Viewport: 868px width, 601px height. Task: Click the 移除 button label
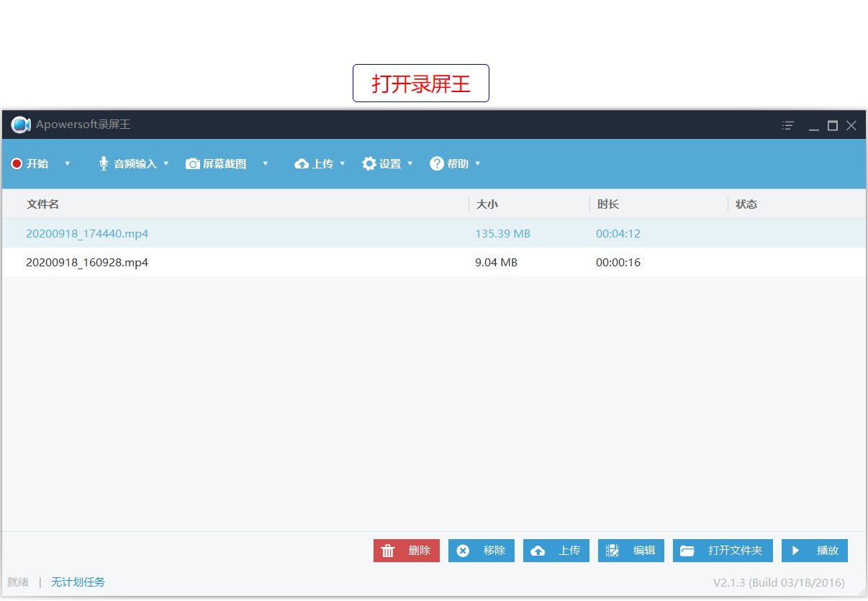(494, 551)
